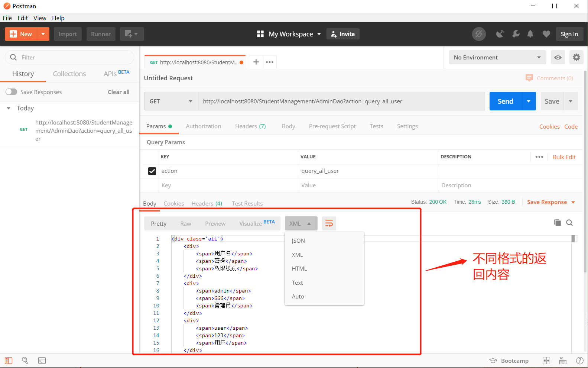This screenshot has width=588, height=368.
Task: Open Send button dropdown arrow
Action: [529, 101]
